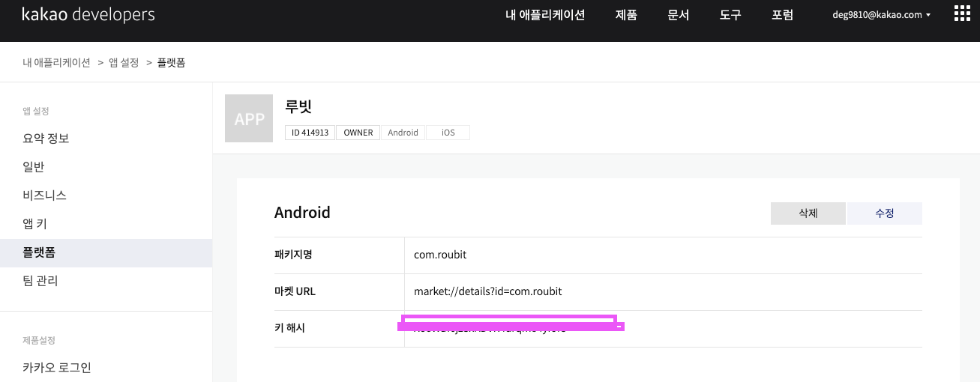Click the gray APP thumbnail
Image resolution: width=980 pixels, height=382 pixels.
coord(249,118)
